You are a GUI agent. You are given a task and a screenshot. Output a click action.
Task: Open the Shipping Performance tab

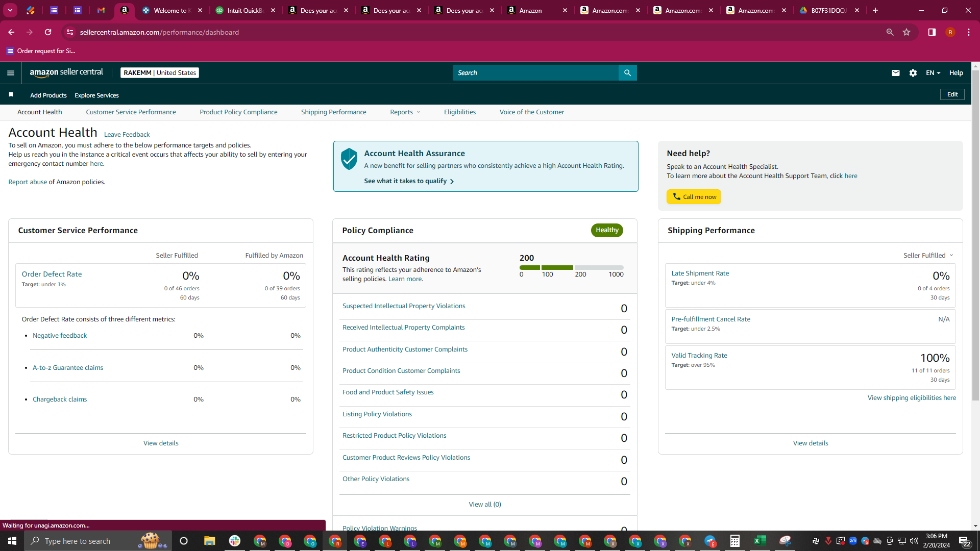[333, 112]
